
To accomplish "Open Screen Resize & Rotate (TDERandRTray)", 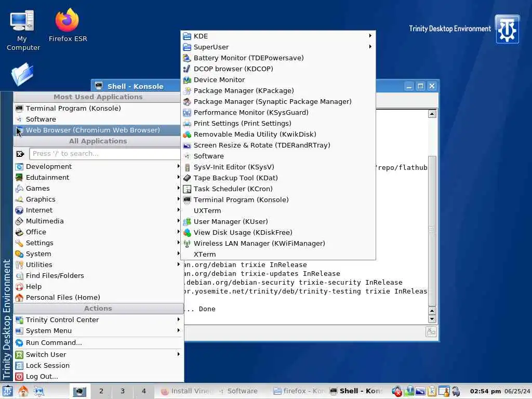I will click(x=278, y=145).
